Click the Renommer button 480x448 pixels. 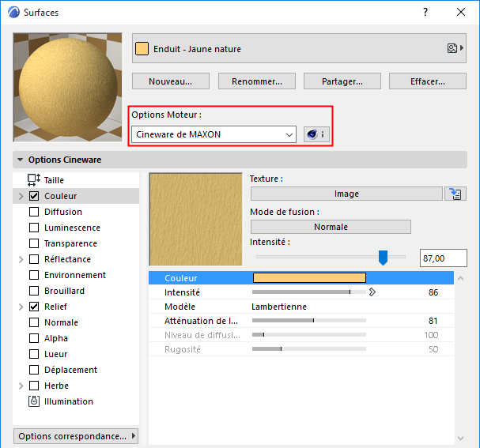pos(257,81)
